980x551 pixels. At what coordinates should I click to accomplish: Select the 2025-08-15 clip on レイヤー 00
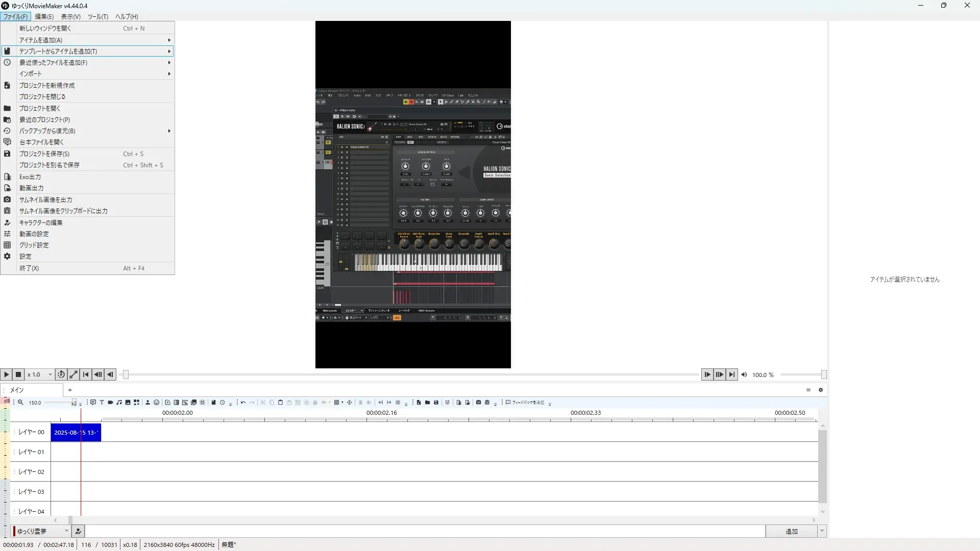tap(66, 433)
